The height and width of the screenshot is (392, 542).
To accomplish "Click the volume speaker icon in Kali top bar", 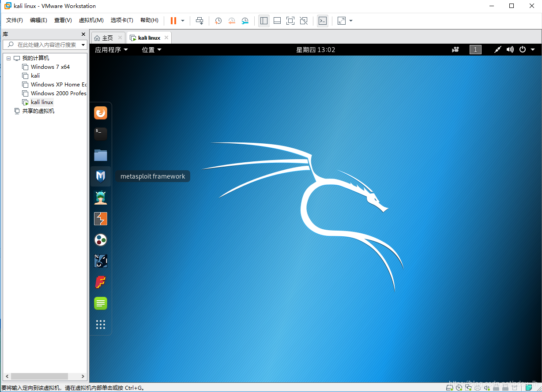I will click(510, 50).
